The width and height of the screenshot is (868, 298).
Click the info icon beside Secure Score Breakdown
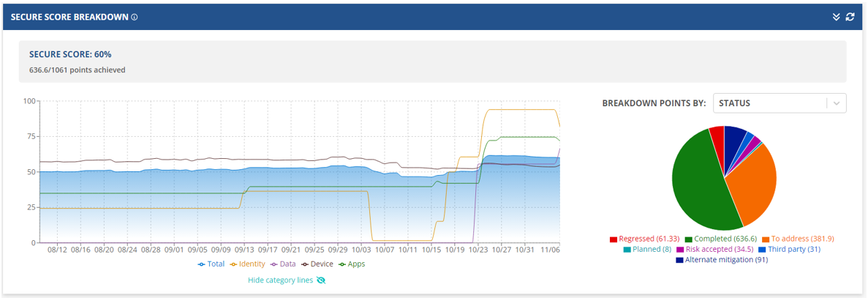135,17
